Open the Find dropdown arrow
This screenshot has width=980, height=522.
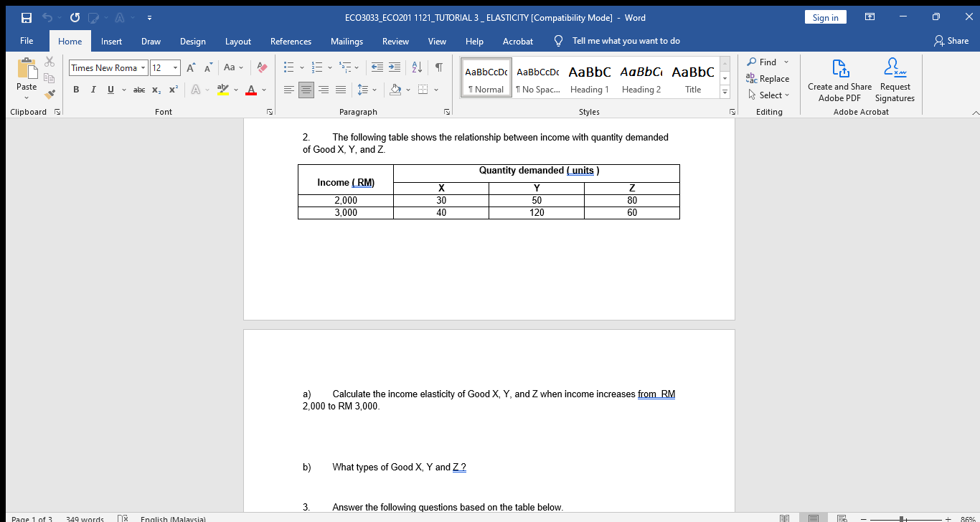click(x=786, y=62)
